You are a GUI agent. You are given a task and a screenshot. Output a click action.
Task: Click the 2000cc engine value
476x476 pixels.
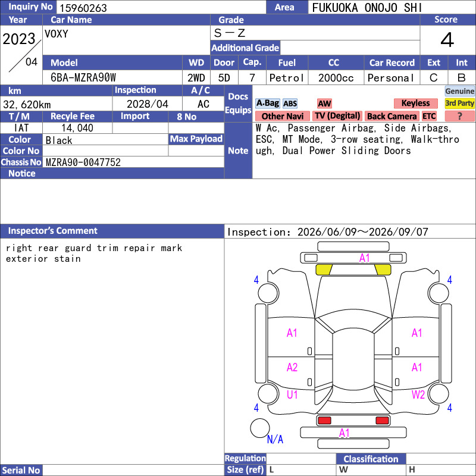(x=336, y=78)
